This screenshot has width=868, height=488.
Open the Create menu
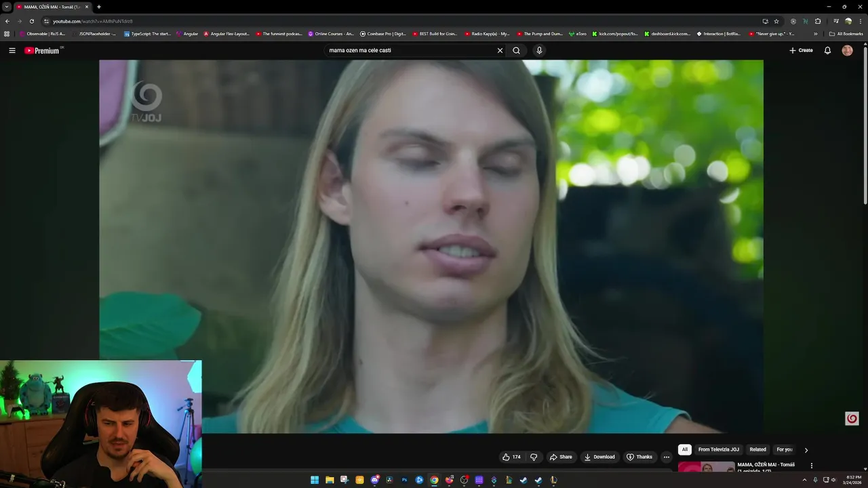coord(801,50)
